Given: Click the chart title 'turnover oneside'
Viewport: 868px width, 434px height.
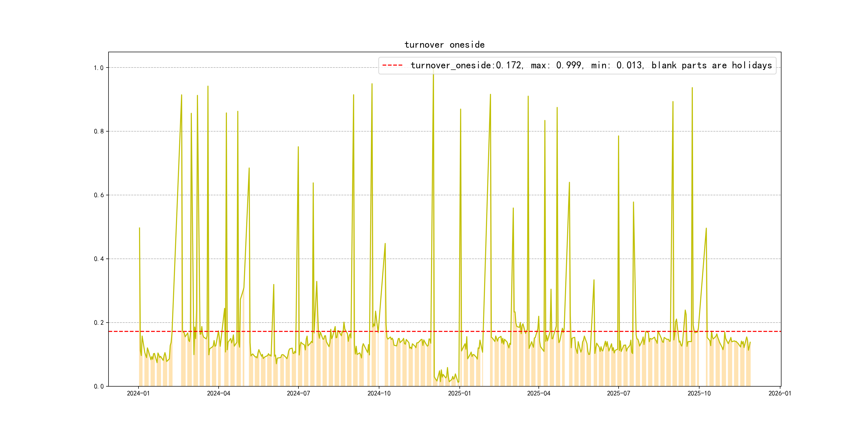Looking at the screenshot, I should 444,45.
